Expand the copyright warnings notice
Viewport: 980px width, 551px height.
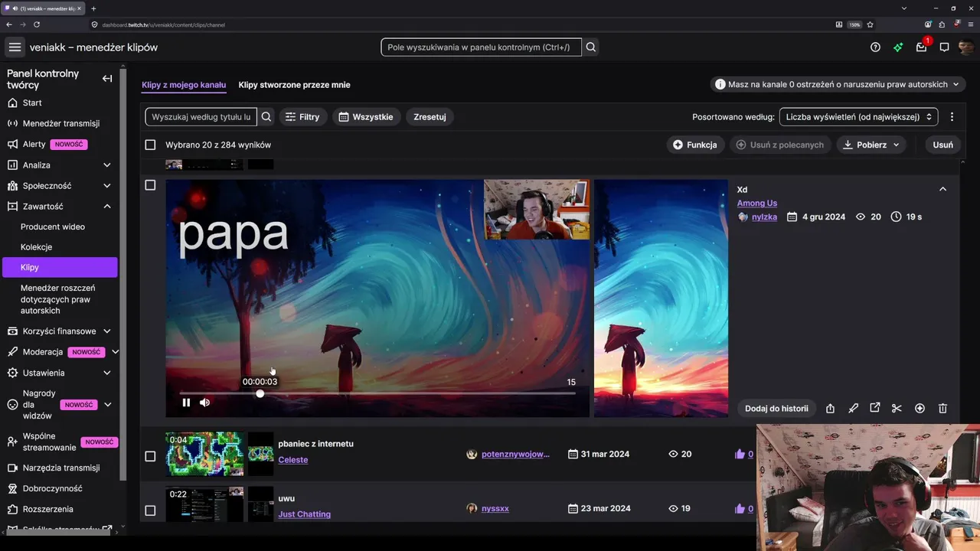(838, 84)
